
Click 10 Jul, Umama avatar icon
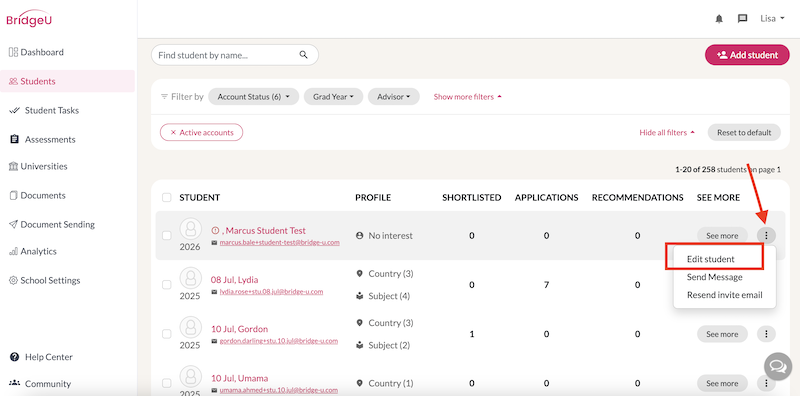coord(190,377)
